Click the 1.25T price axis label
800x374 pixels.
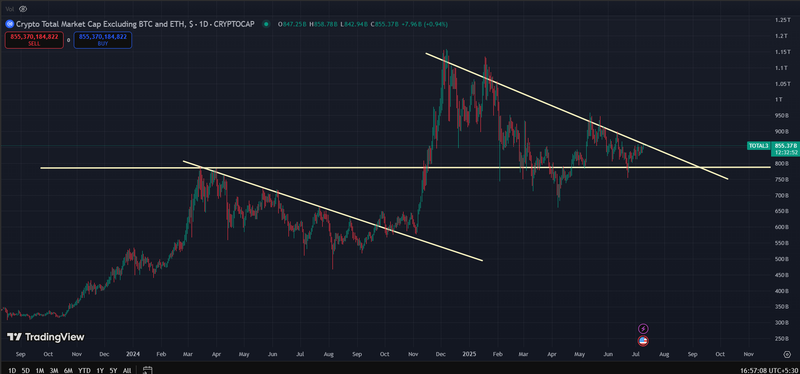pos(783,20)
